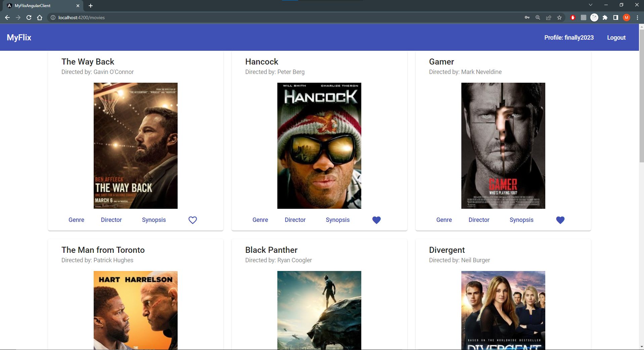
Task: Open a new browser tab
Action: point(91,6)
